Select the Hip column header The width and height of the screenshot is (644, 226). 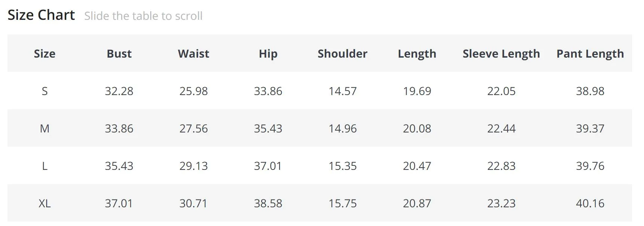tap(268, 54)
